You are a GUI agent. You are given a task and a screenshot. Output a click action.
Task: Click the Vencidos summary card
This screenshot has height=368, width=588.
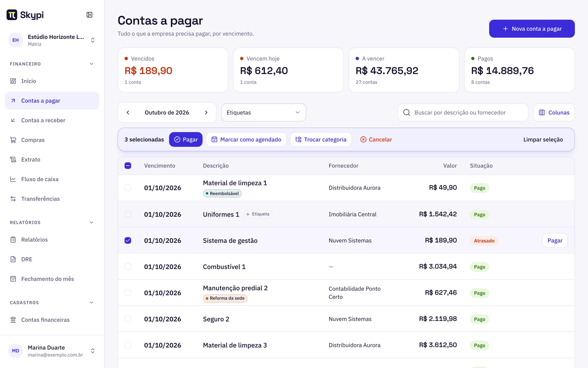click(173, 70)
